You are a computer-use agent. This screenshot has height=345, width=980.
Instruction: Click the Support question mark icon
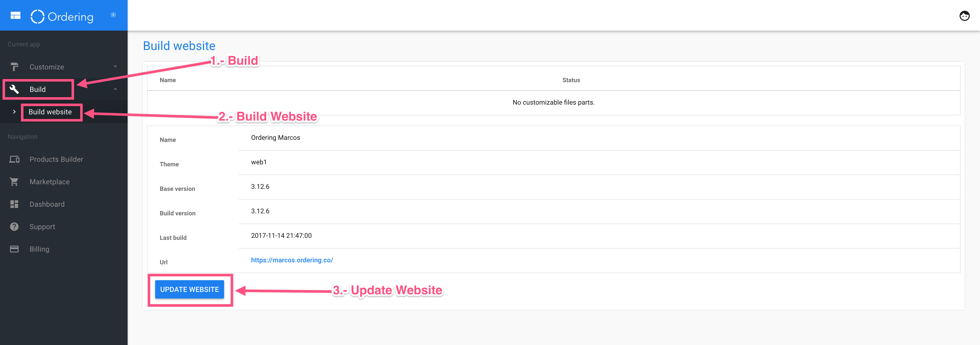(15, 227)
